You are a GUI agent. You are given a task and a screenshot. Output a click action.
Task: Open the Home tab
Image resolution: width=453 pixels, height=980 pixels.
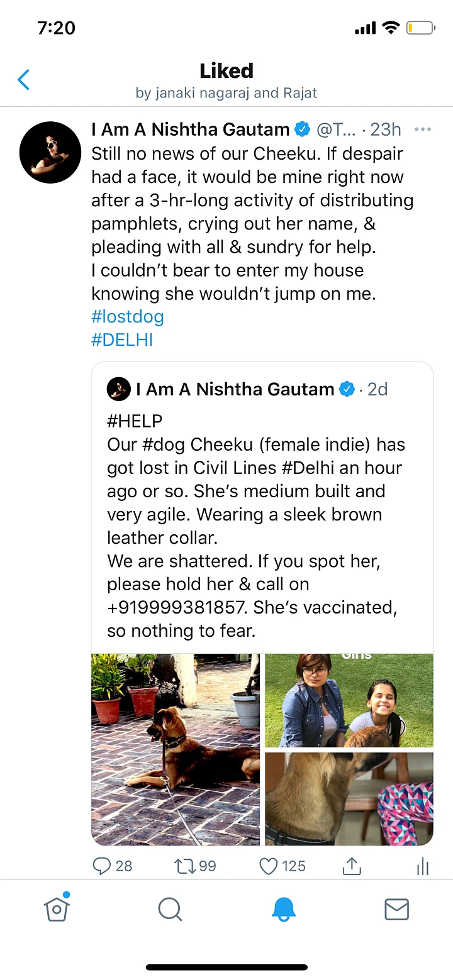tap(57, 909)
